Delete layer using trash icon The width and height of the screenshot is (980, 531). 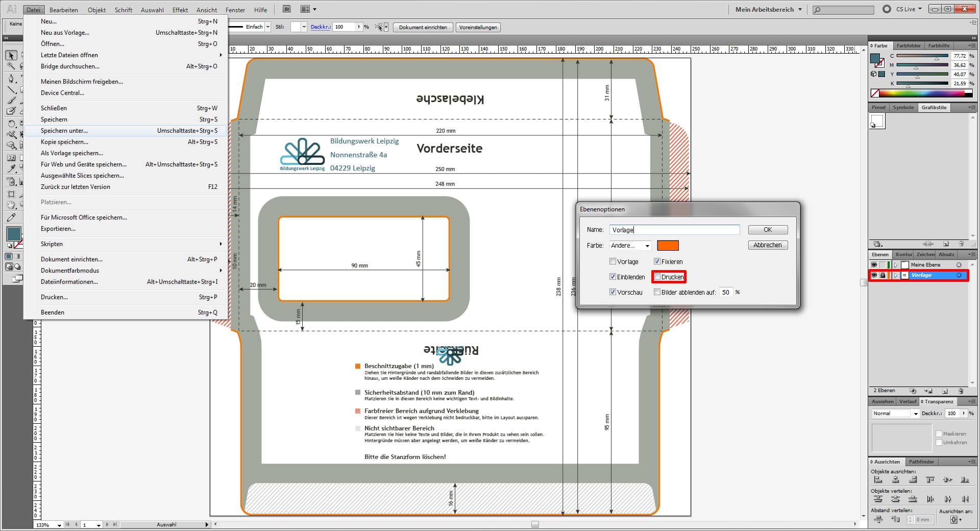click(x=961, y=391)
